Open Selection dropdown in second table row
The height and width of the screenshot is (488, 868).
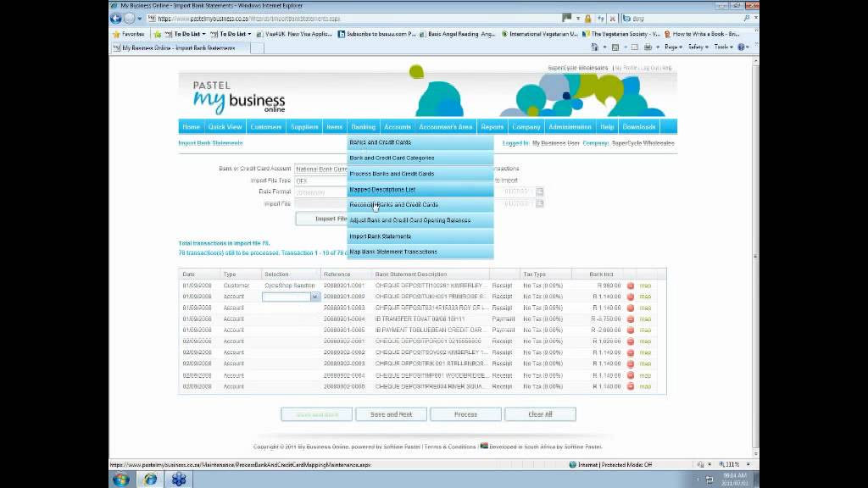[x=314, y=297]
